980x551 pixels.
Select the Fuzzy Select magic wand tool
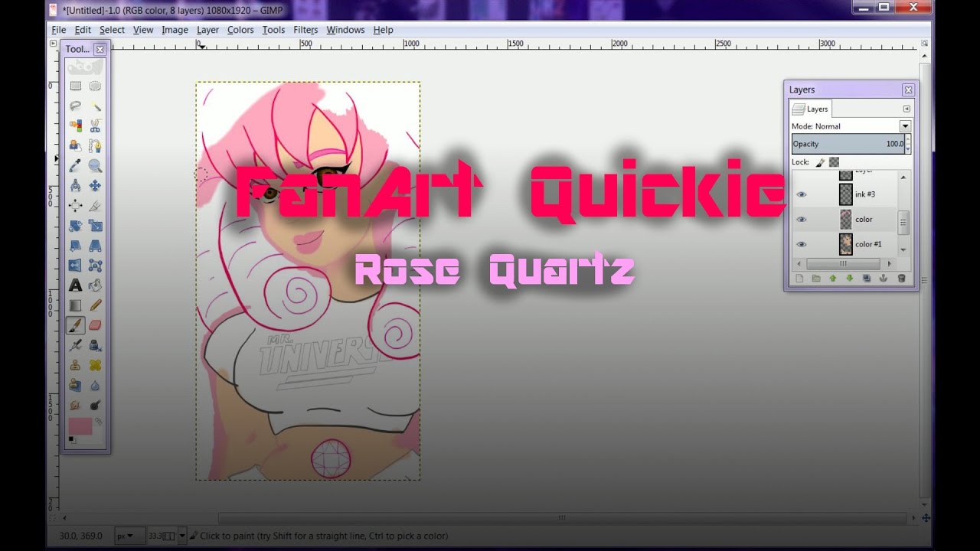(x=95, y=106)
